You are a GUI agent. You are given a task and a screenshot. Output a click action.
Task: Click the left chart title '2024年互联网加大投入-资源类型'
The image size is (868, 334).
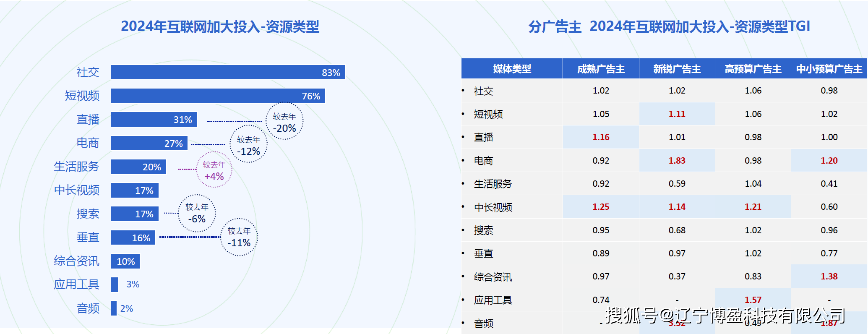click(x=220, y=26)
